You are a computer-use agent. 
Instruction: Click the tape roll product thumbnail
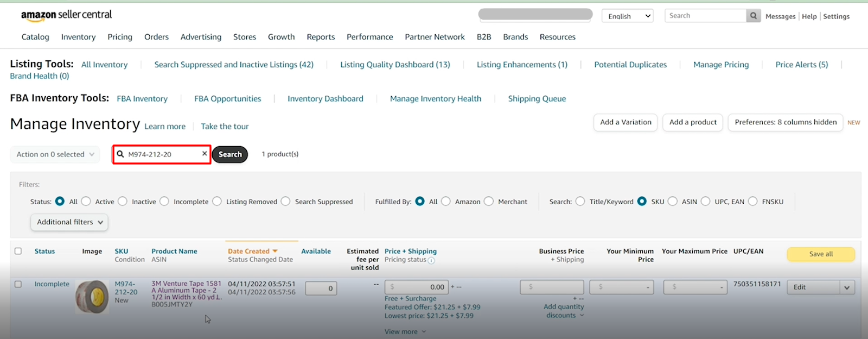point(92,297)
